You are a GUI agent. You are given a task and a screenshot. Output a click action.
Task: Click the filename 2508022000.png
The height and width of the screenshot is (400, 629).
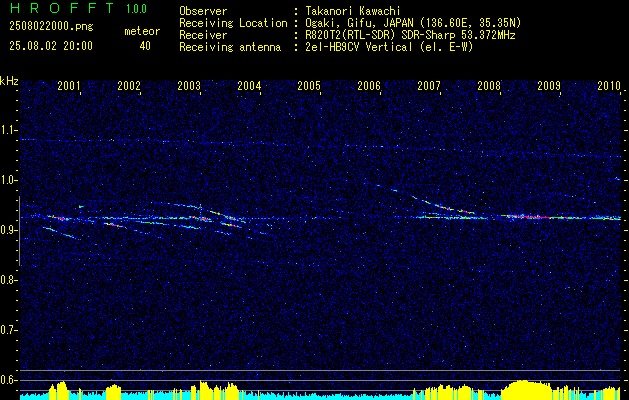tap(51, 27)
